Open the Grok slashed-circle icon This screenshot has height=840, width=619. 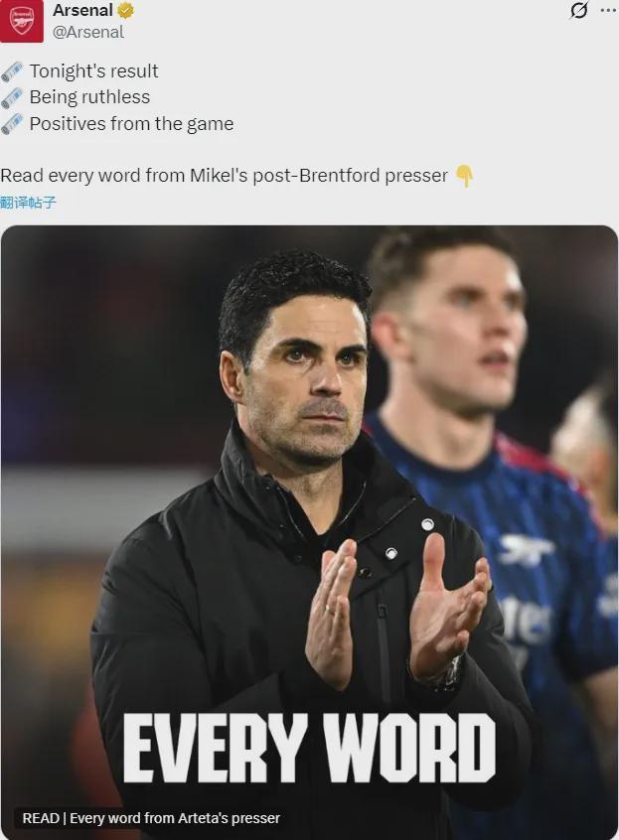(x=578, y=11)
